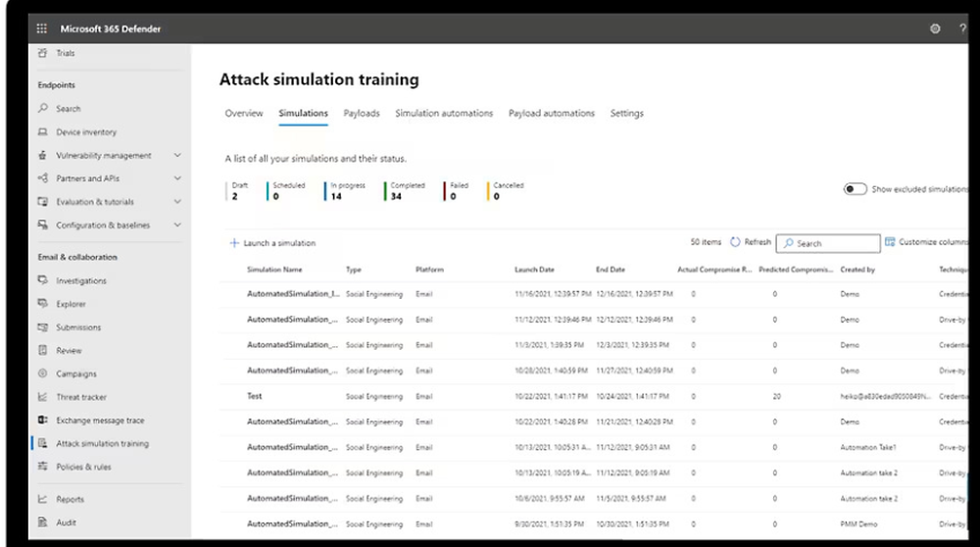Screen dimensions: 980x547
Task: Click predicted compromise value 20
Action: [x=776, y=396]
